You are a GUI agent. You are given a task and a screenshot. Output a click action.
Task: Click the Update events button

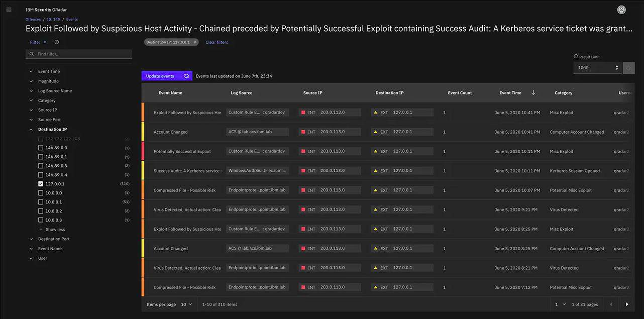point(167,76)
